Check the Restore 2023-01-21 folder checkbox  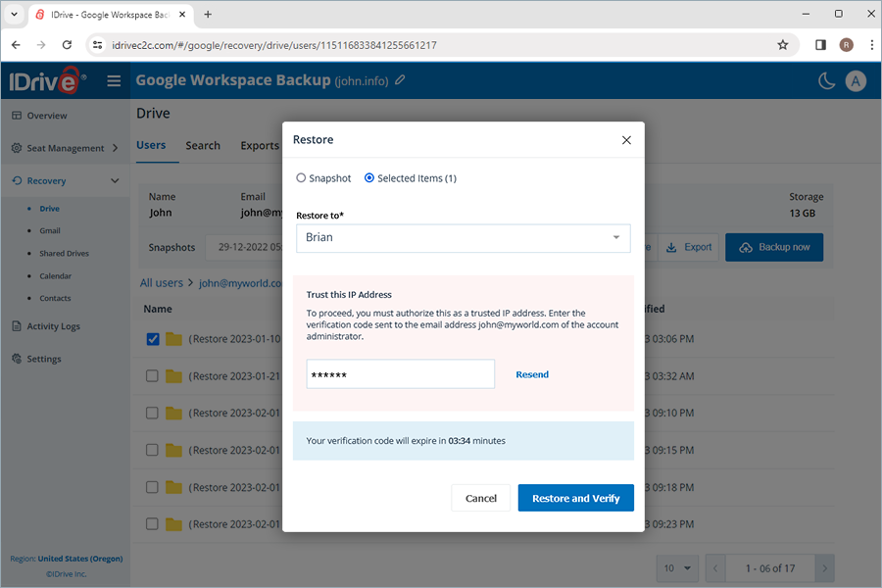coord(153,376)
